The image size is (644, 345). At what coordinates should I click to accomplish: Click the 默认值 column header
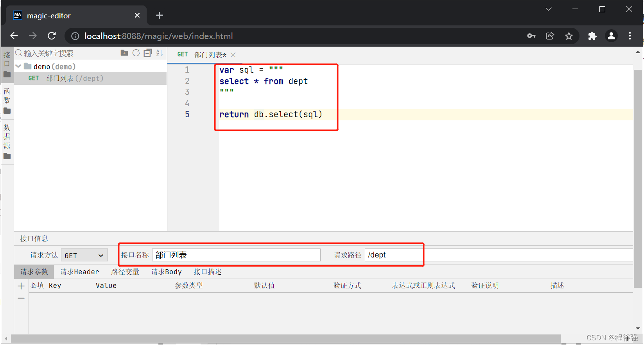coord(264,286)
